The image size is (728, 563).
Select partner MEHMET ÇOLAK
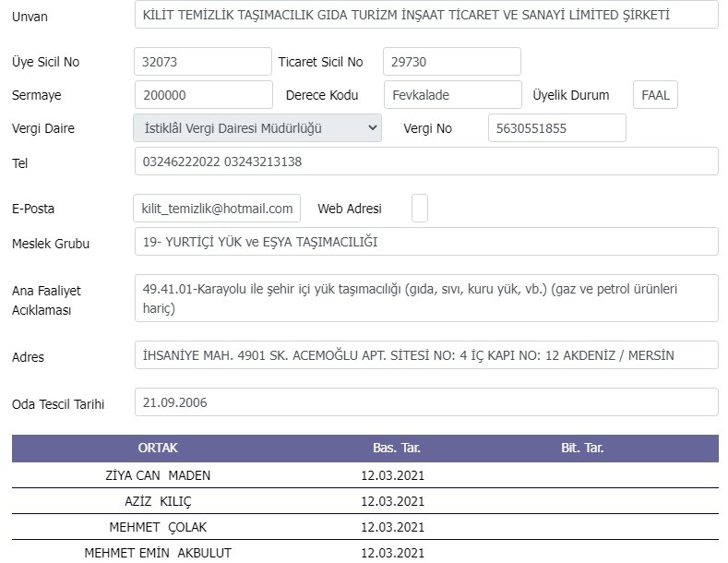tap(158, 528)
